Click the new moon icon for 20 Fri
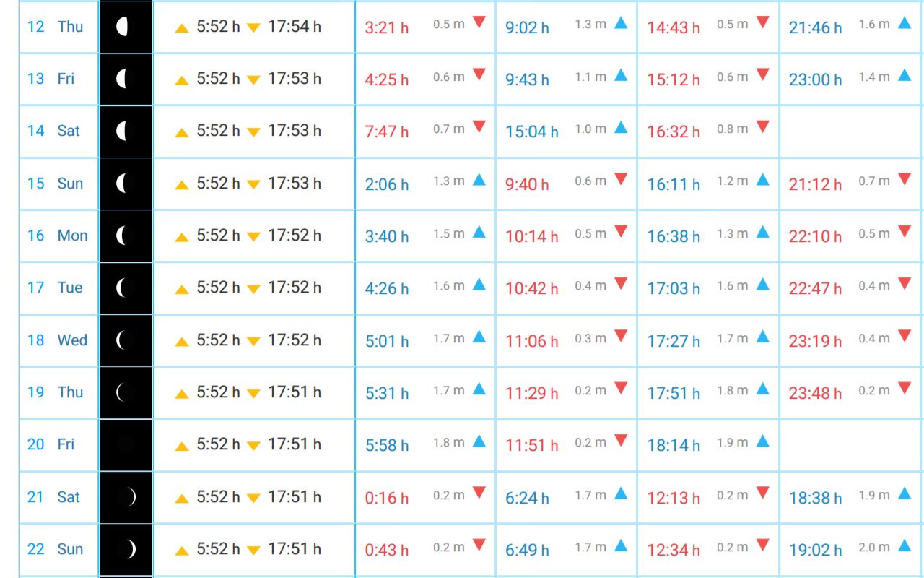Screen dimensions: 924x578 [126, 444]
